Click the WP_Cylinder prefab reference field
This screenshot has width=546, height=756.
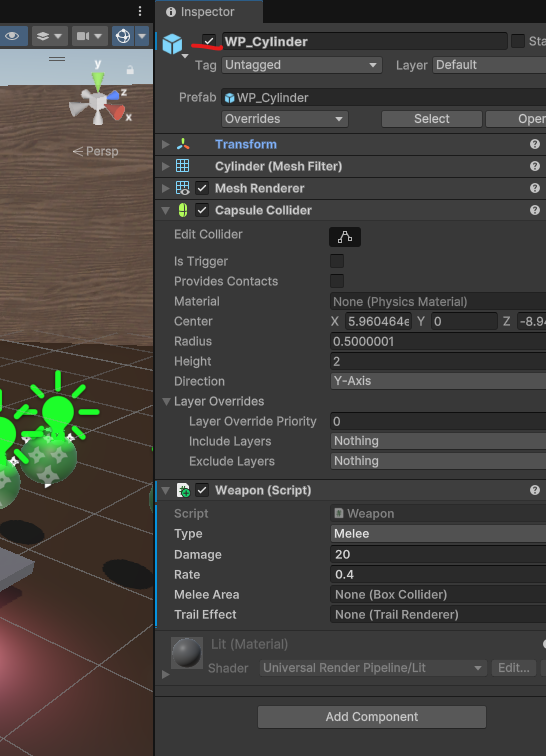(383, 97)
